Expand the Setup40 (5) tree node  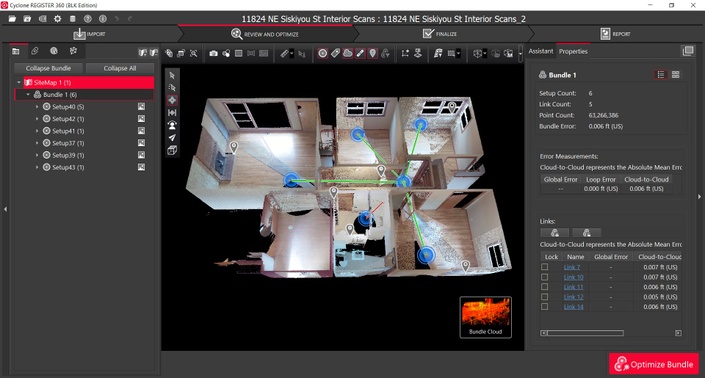pos(37,107)
